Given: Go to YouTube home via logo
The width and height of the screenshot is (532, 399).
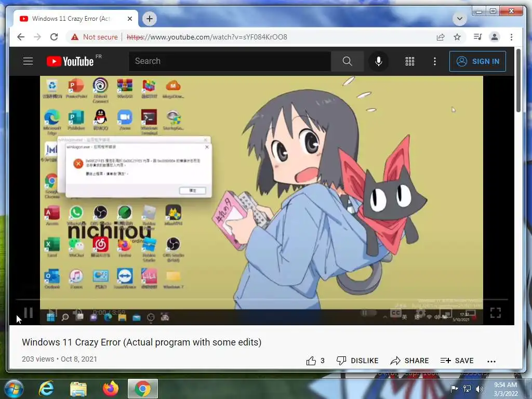Looking at the screenshot, I should 70,61.
